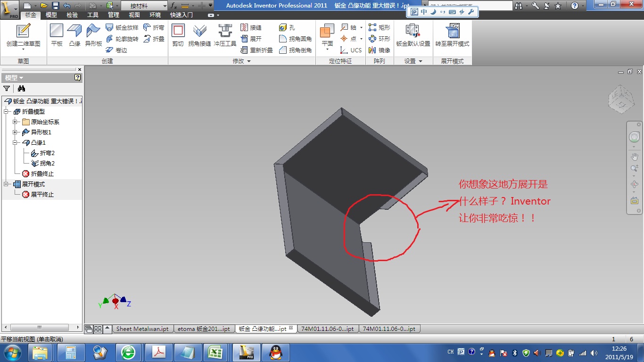644x362 pixels.
Task: Click the ViewCube in the viewport
Action: pos(621,99)
